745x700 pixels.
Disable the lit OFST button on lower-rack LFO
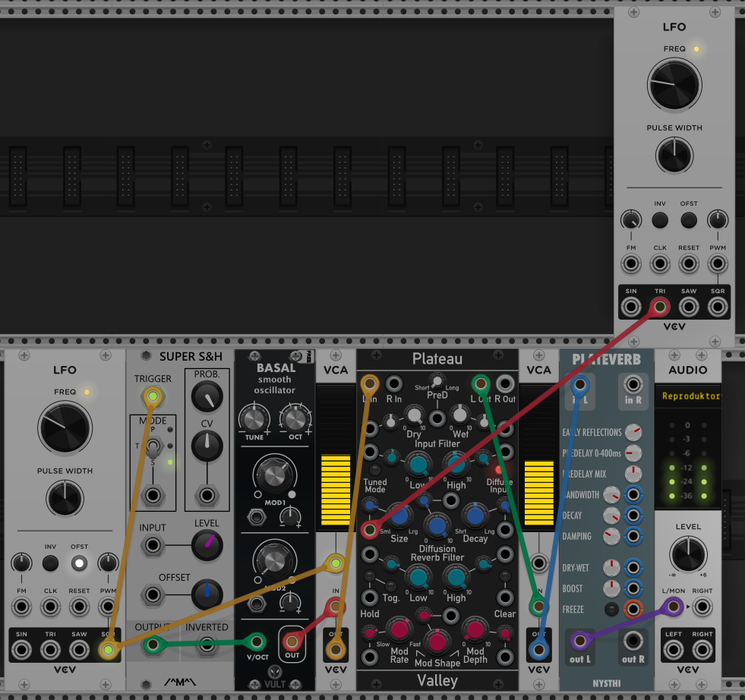79,563
